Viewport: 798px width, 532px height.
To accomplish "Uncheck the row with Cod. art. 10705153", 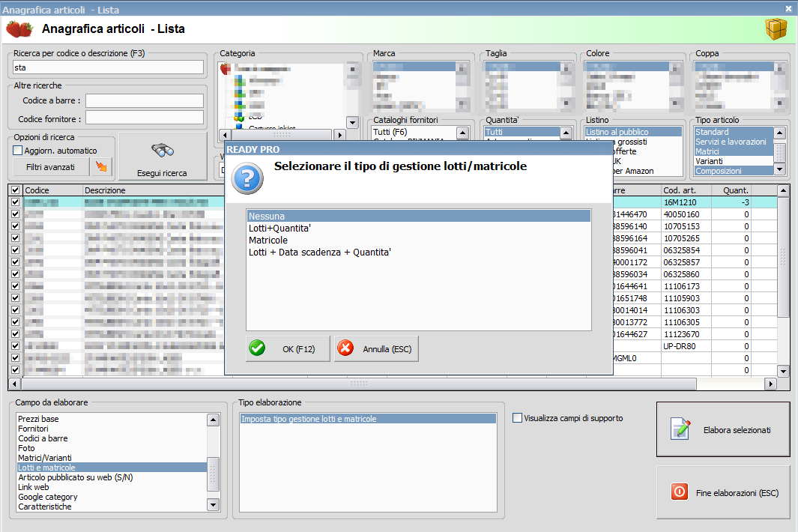I will [x=15, y=226].
